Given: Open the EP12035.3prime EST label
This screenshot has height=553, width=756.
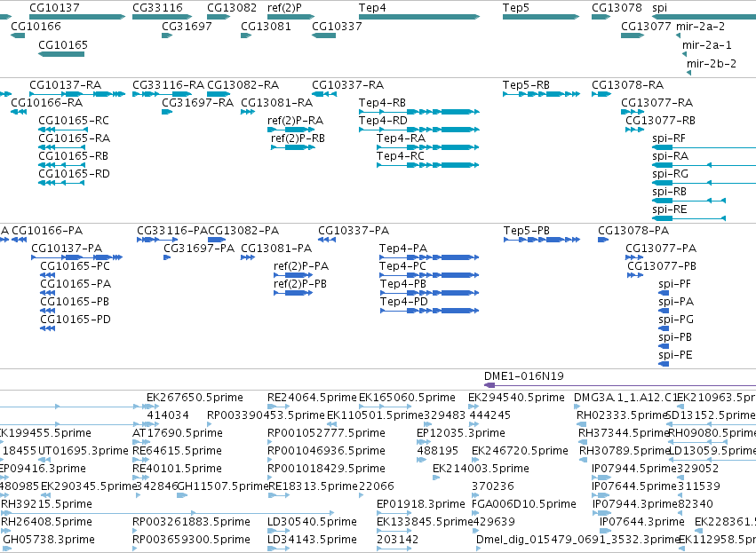Looking at the screenshot, I should pyautogui.click(x=461, y=433).
